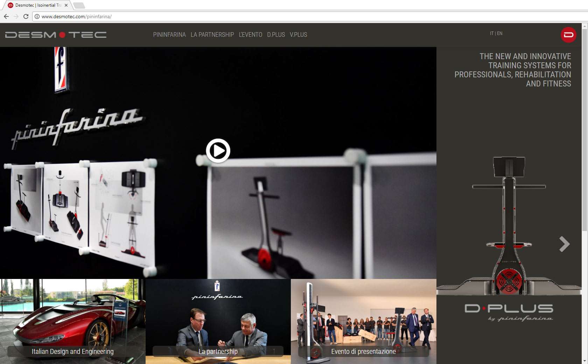
Task: Reload the page with the refresh icon
Action: pyautogui.click(x=26, y=16)
